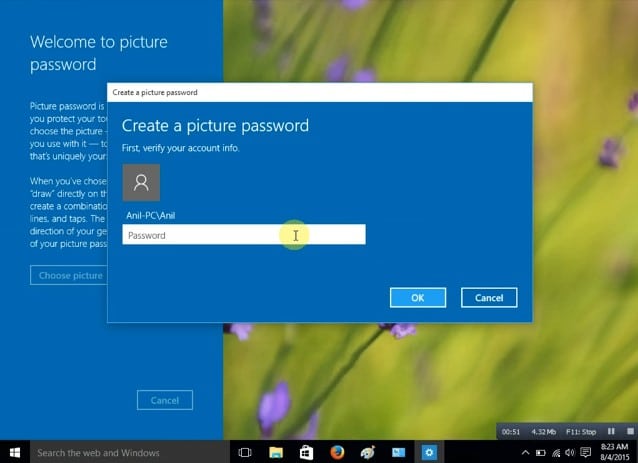Click the Create a picture password title bar text
Image resolution: width=638 pixels, height=463 pixels.
pos(155,92)
